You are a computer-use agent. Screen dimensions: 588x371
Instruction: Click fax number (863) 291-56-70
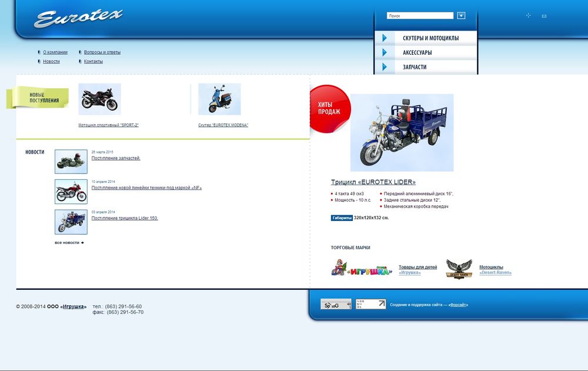click(x=125, y=312)
